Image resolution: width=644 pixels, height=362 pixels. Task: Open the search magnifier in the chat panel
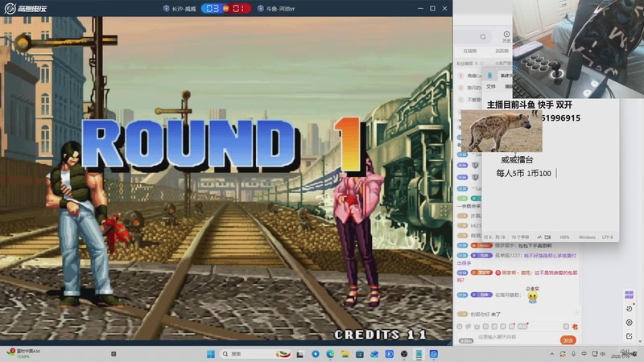(x=483, y=37)
